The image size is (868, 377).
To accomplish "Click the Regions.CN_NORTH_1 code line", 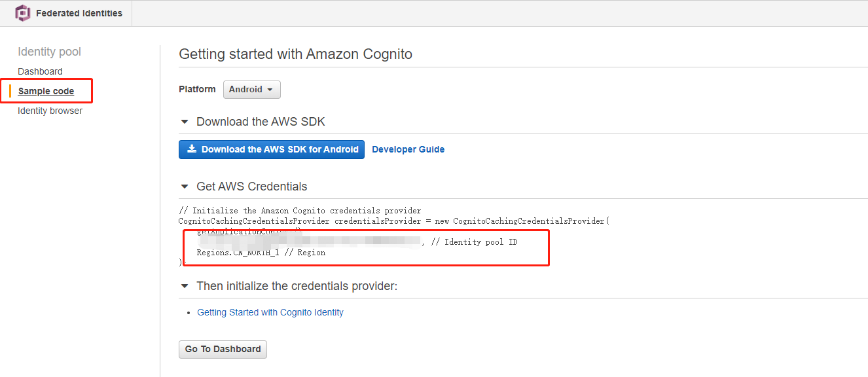I will (261, 253).
